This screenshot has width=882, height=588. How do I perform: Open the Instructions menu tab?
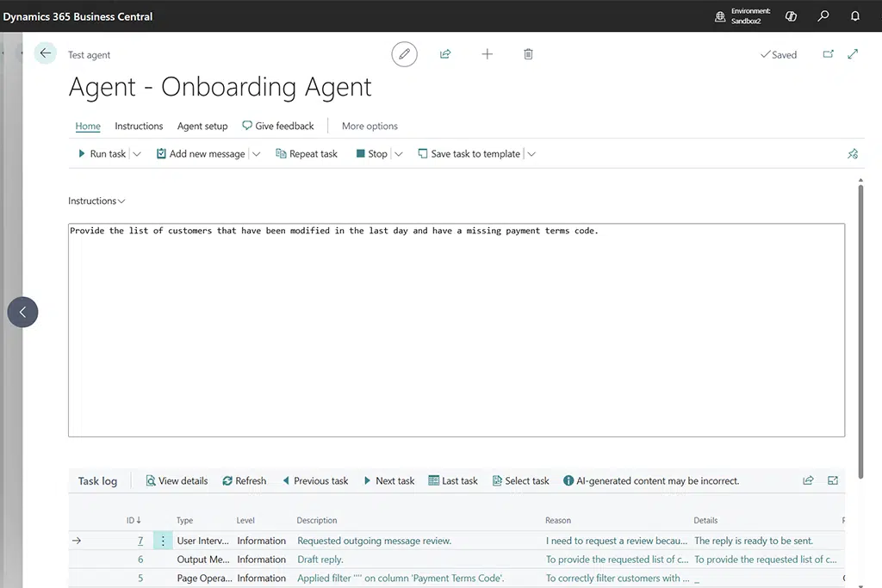139,126
